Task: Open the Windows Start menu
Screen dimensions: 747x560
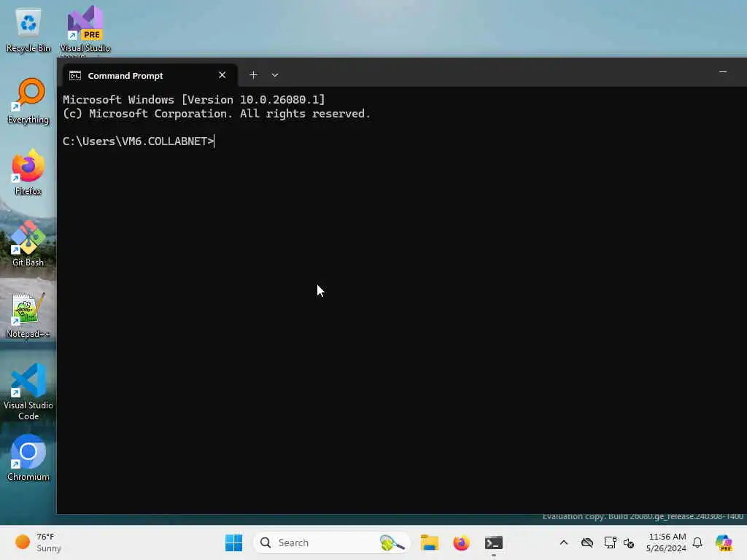Action: (234, 542)
